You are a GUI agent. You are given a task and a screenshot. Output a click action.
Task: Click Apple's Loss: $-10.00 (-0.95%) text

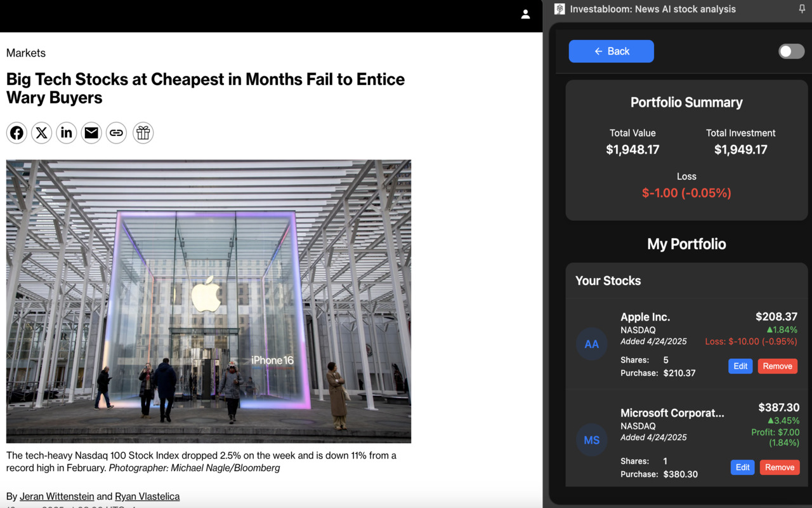[x=751, y=342]
